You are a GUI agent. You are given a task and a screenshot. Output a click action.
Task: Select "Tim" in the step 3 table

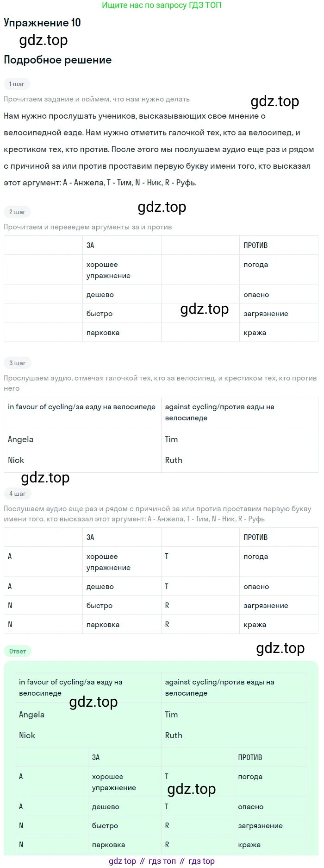pos(171,439)
